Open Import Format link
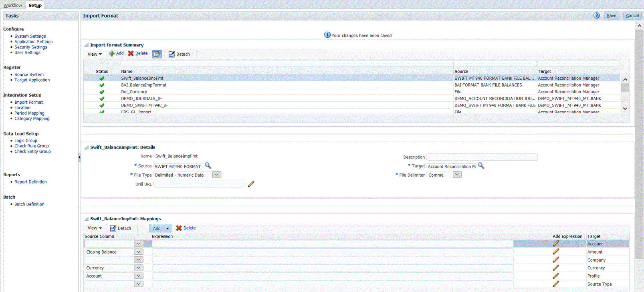 pyautogui.click(x=28, y=102)
